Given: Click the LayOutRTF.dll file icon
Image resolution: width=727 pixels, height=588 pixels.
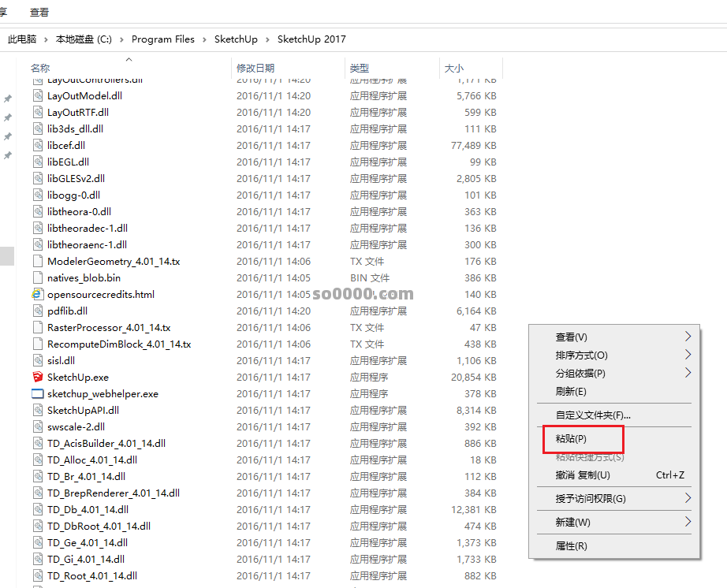Looking at the screenshot, I should coord(38,113).
